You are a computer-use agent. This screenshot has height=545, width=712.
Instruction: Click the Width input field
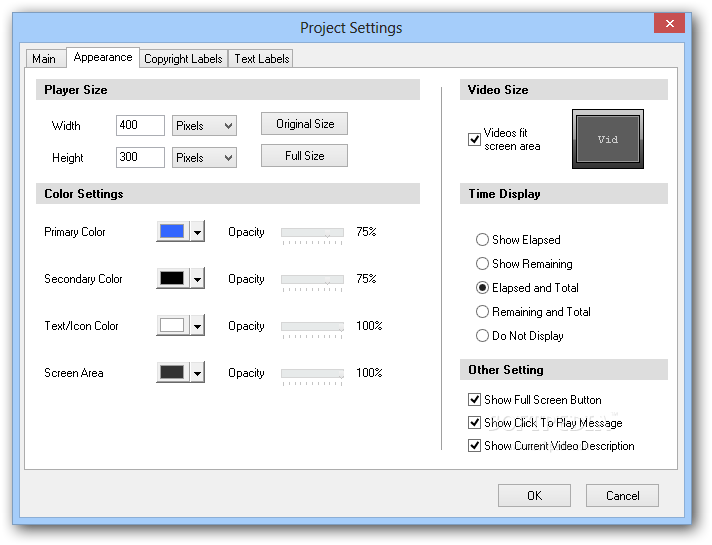tap(140, 126)
